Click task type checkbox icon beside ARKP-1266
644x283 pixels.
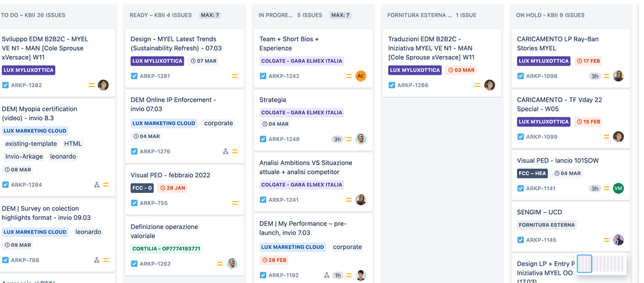pyautogui.click(x=392, y=85)
